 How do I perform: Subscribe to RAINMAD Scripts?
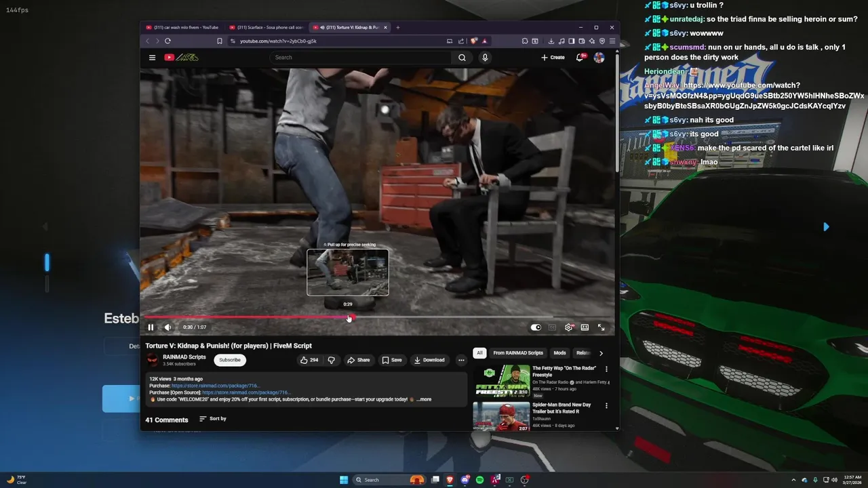click(230, 360)
